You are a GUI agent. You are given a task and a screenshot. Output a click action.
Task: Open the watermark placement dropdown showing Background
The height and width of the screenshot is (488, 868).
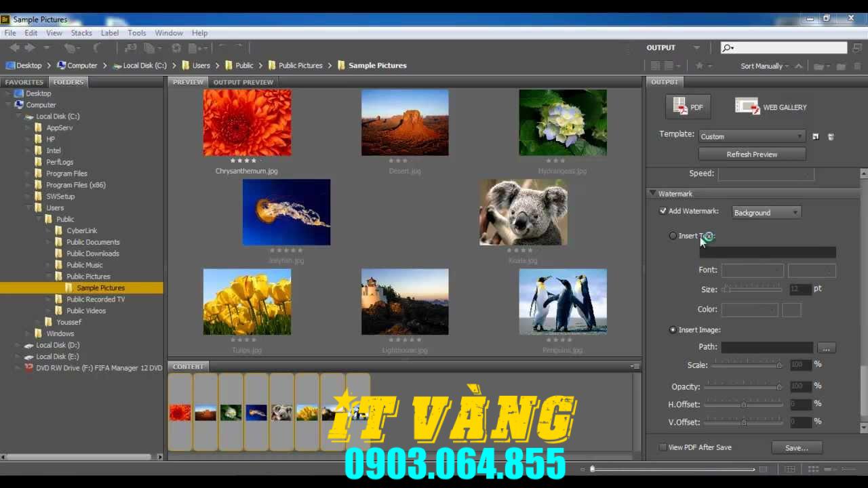766,212
